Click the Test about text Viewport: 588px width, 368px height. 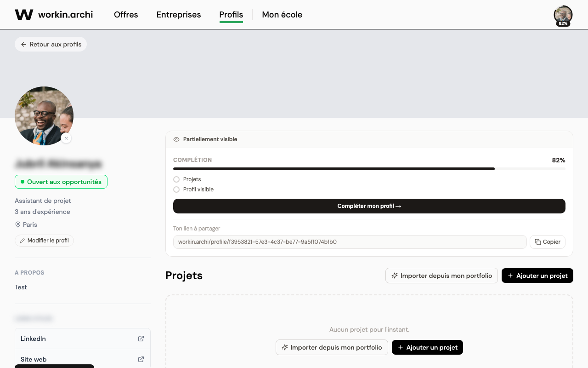21,287
